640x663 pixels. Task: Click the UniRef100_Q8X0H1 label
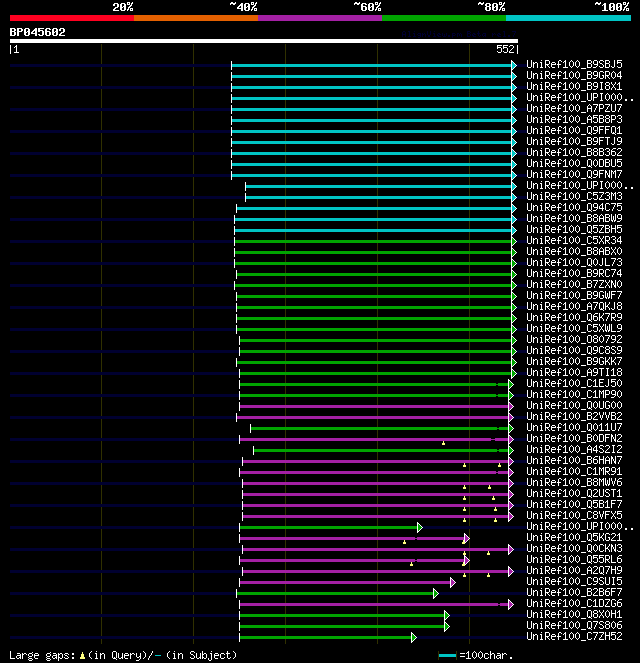point(574,614)
